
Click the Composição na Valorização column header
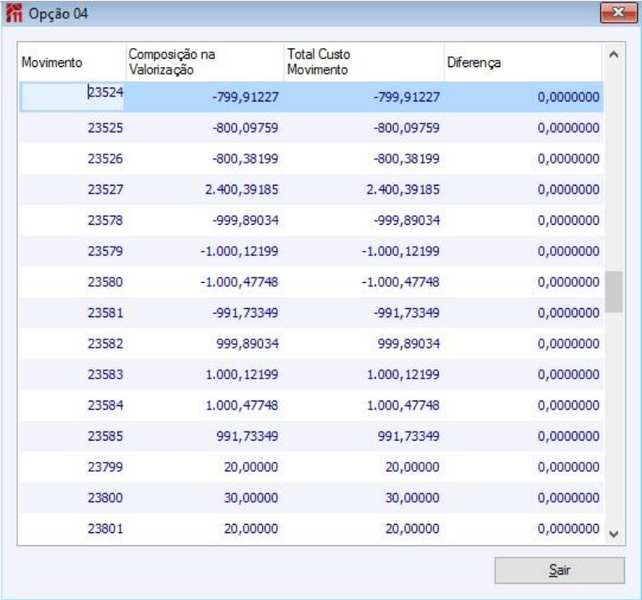pos(205,62)
